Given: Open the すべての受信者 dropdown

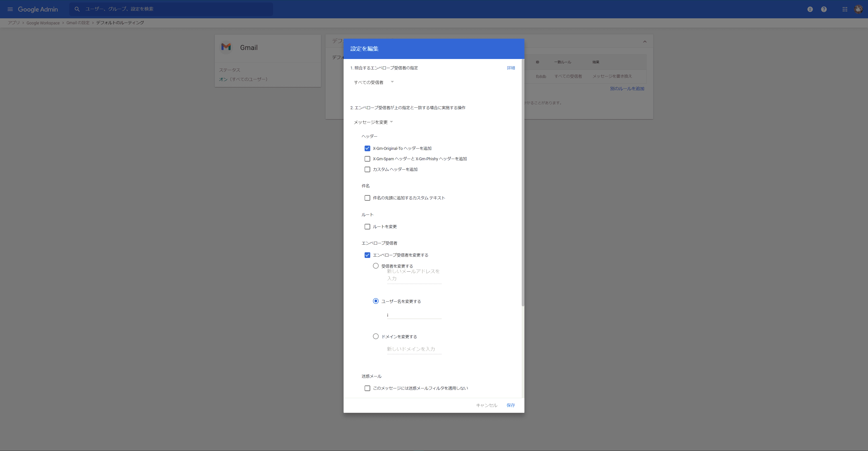Looking at the screenshot, I should click(373, 82).
